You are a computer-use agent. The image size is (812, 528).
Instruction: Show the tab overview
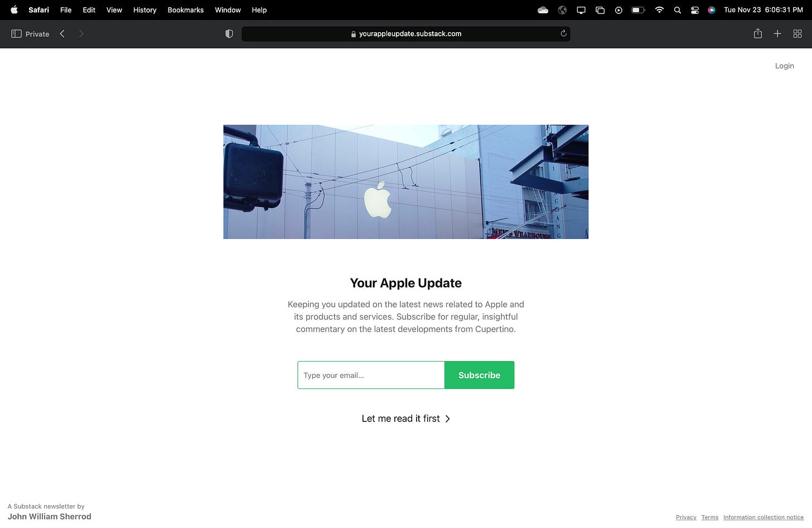click(x=797, y=34)
